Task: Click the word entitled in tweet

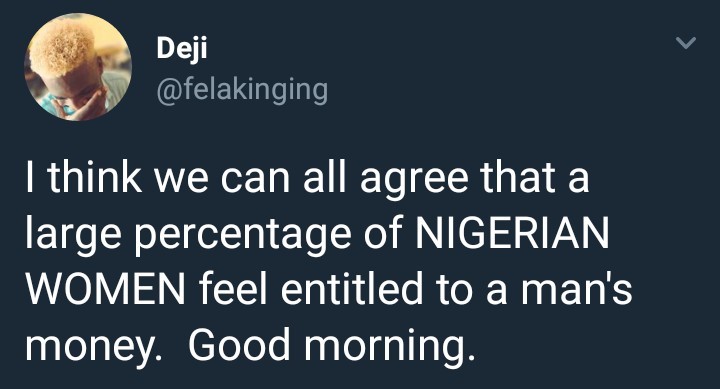Action: pyautogui.click(x=351, y=289)
